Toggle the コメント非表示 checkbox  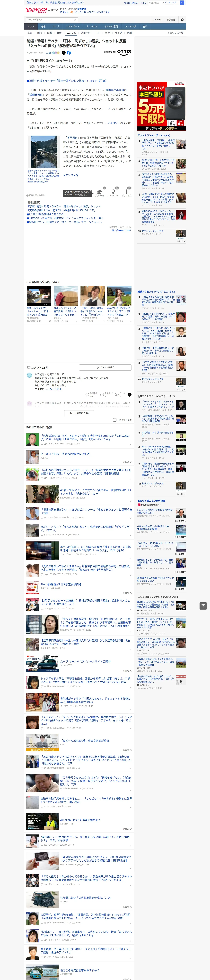click(115, 420)
